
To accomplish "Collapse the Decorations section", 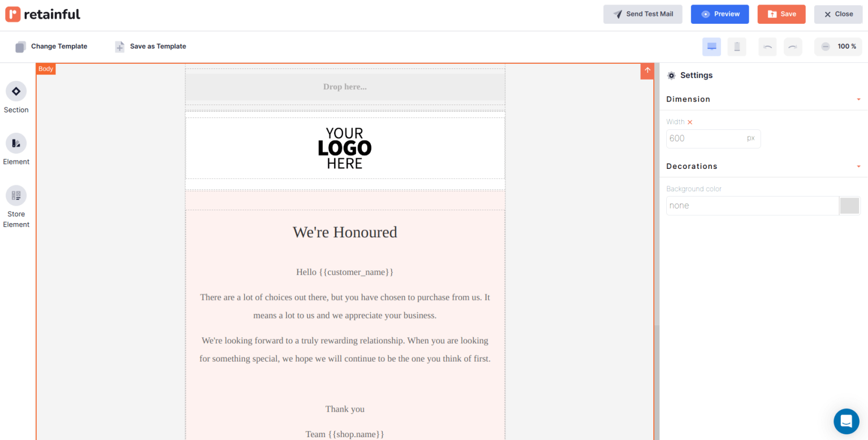I will pos(858,166).
